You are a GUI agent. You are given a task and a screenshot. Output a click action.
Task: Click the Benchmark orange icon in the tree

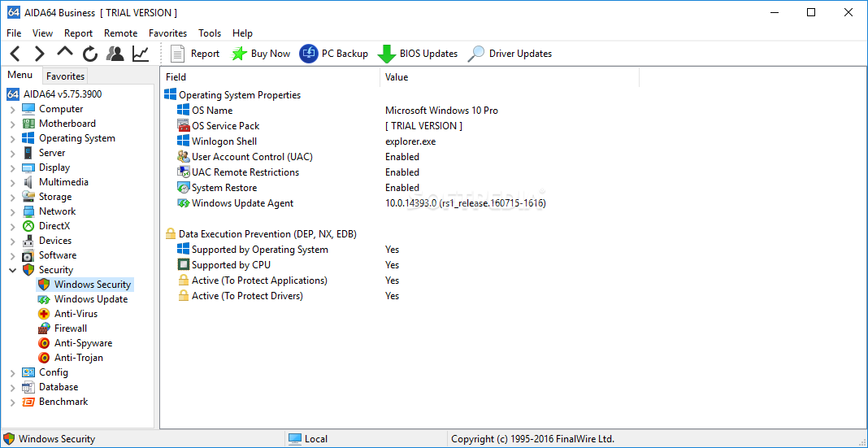pyautogui.click(x=28, y=402)
